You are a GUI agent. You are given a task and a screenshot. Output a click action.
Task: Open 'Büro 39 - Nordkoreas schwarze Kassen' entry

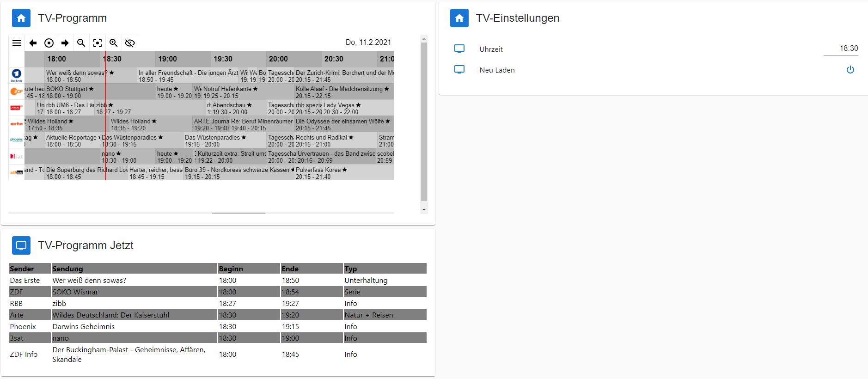tap(239, 173)
